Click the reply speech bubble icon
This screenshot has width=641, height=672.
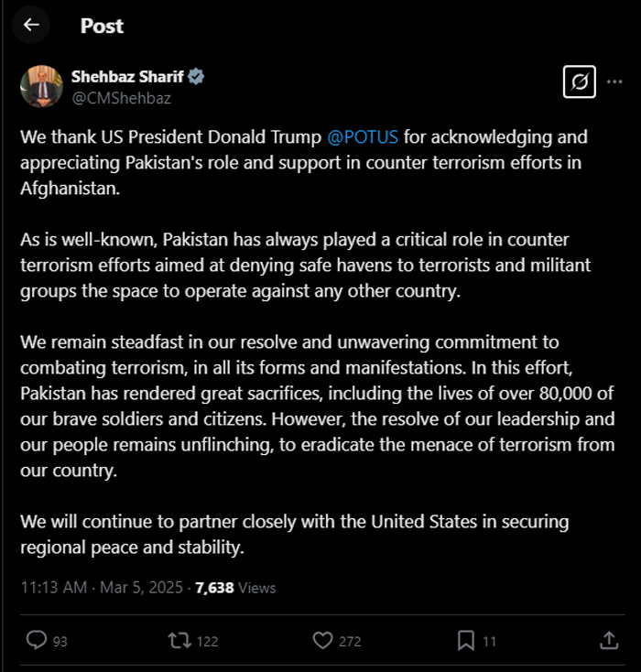(36, 640)
